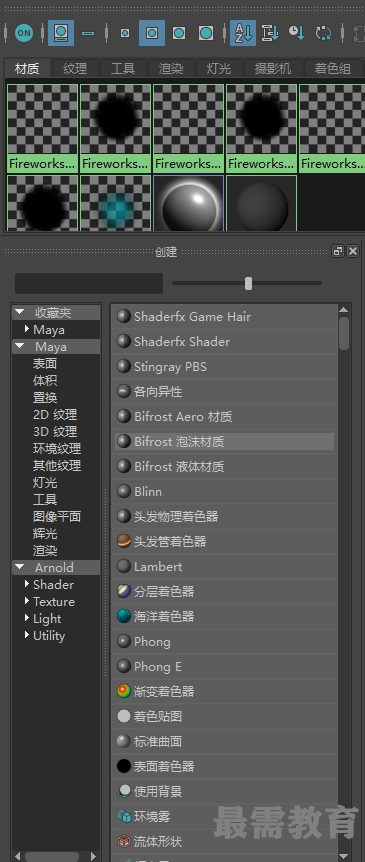Viewport: 365px width, 862px height.
Task: Open the 灯光 tab
Action: point(219,69)
